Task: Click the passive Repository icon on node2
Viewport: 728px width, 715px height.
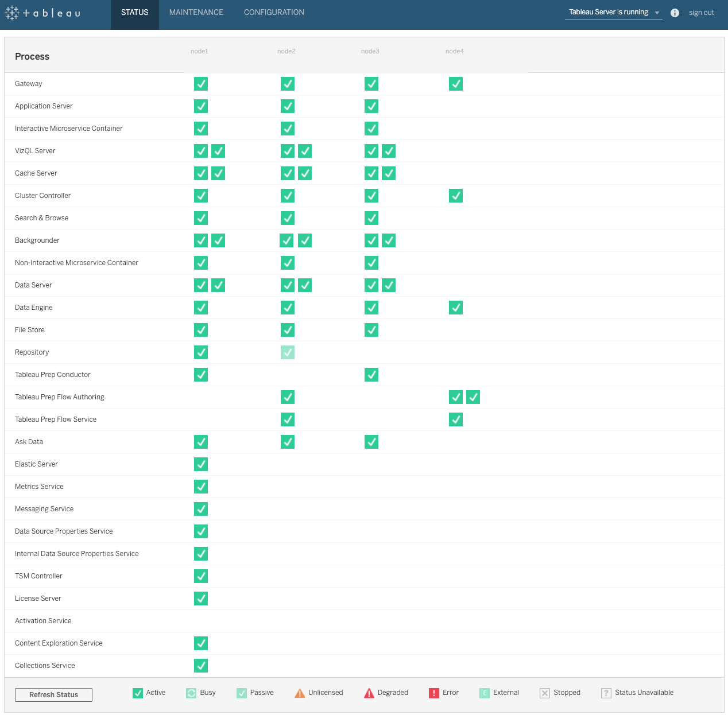Action: pos(288,352)
